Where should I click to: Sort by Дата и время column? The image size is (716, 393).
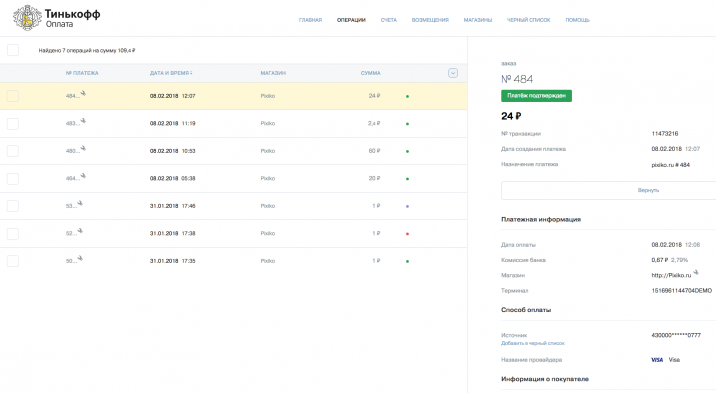pyautogui.click(x=171, y=73)
